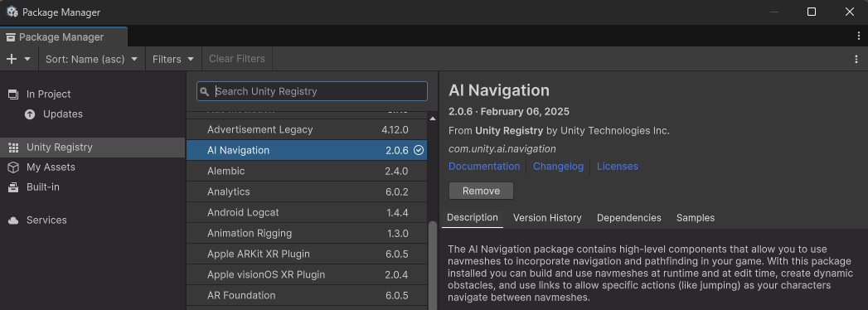
Task: Select the Apple visionOS XR Plugin package
Action: (x=307, y=274)
